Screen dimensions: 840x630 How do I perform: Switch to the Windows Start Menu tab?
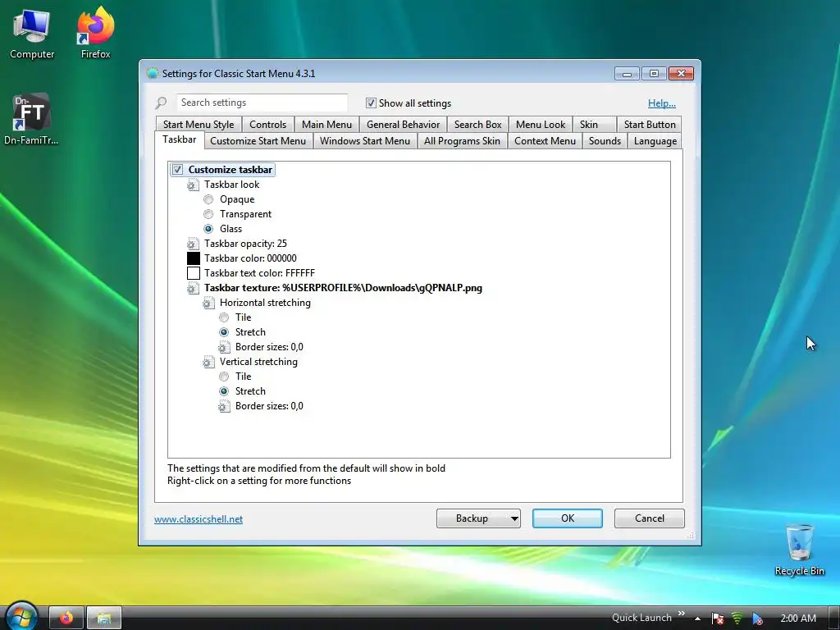tap(365, 141)
